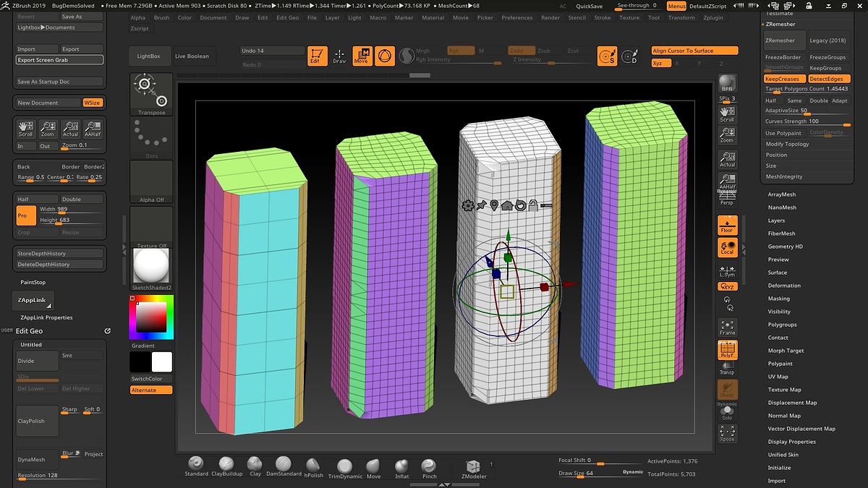The width and height of the screenshot is (868, 488).
Task: Expand the ArrayMesh section
Action: click(782, 194)
